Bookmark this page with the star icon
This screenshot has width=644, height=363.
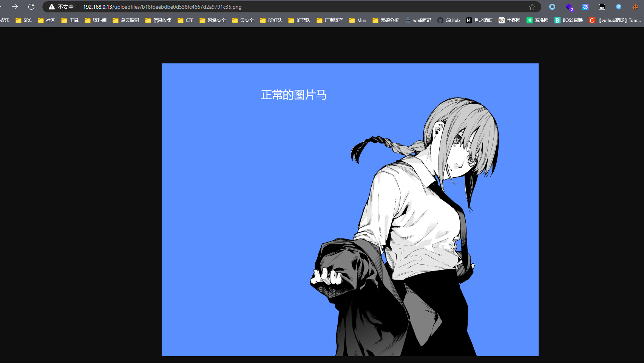coord(532,7)
